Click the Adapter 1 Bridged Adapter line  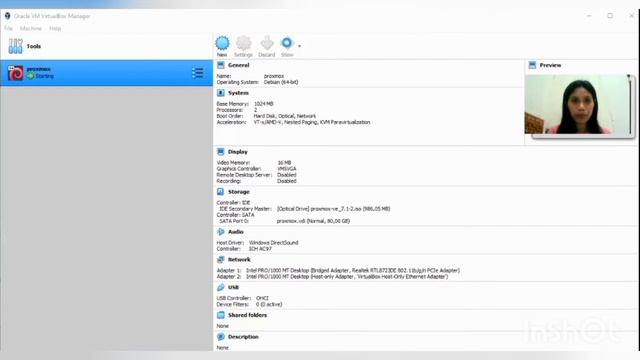click(x=338, y=270)
